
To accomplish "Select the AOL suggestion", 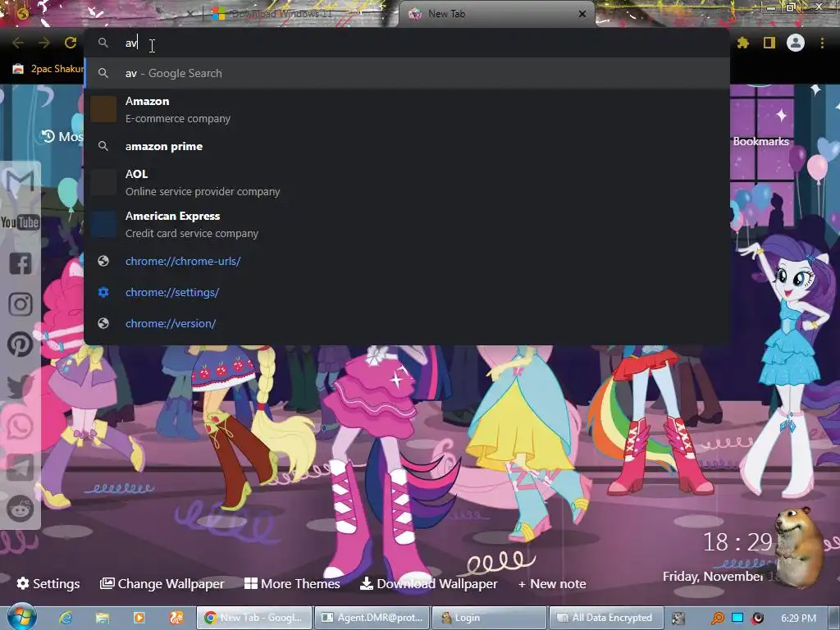I will tap(407, 183).
